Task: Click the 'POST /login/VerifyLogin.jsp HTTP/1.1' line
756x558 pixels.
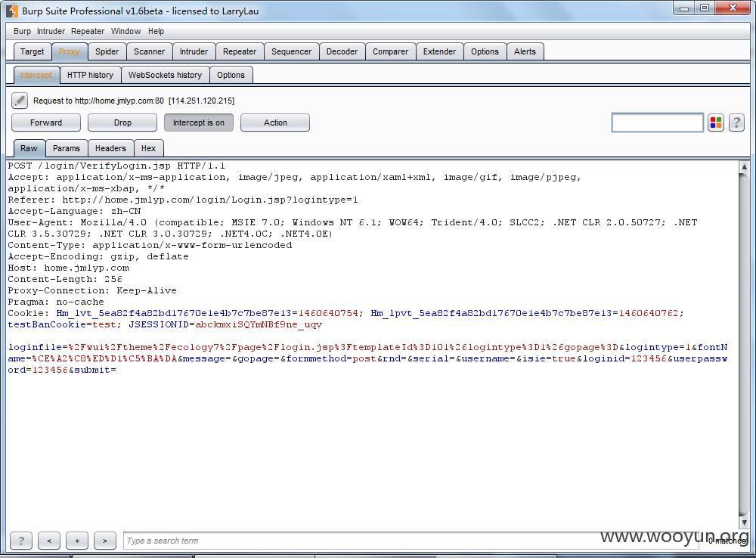Action: pyautogui.click(x=116, y=166)
